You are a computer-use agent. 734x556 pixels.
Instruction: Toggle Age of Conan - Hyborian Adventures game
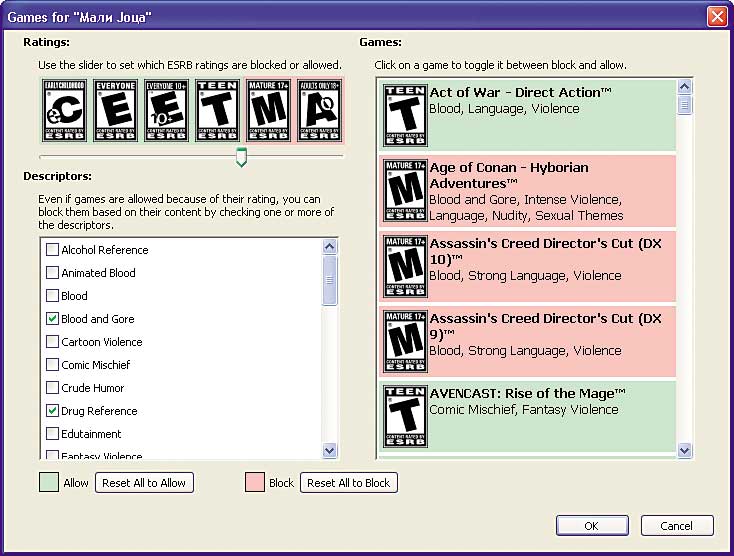tap(528, 191)
